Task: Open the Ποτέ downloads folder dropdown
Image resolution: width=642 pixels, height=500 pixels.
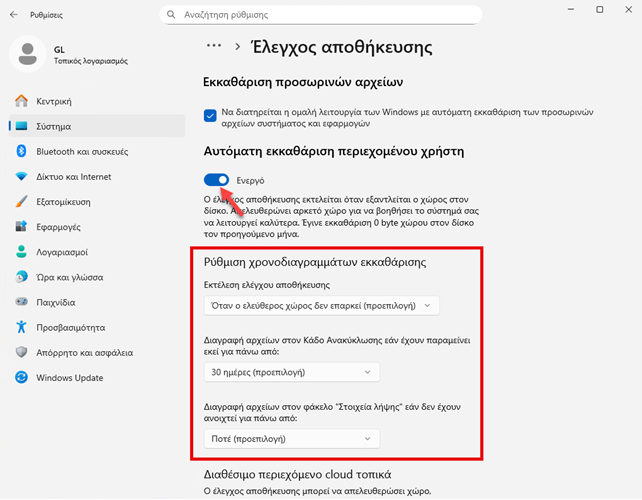Action: pyautogui.click(x=292, y=439)
